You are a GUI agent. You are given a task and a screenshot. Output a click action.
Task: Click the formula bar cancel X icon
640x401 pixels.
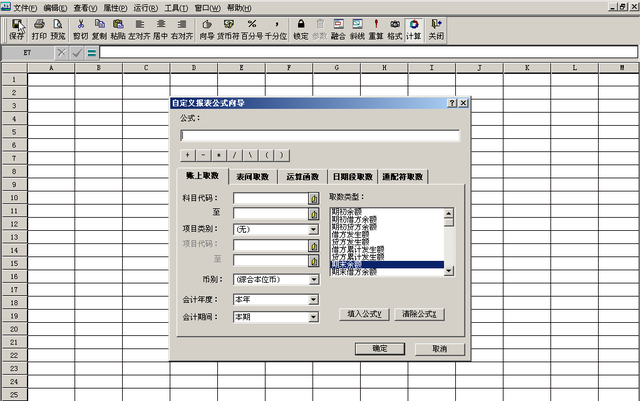pos(62,53)
